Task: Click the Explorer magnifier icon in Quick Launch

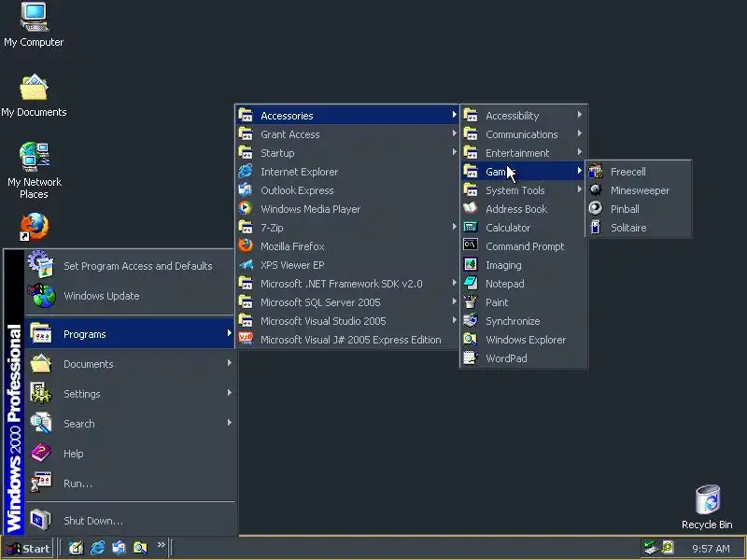Action: tap(140, 548)
